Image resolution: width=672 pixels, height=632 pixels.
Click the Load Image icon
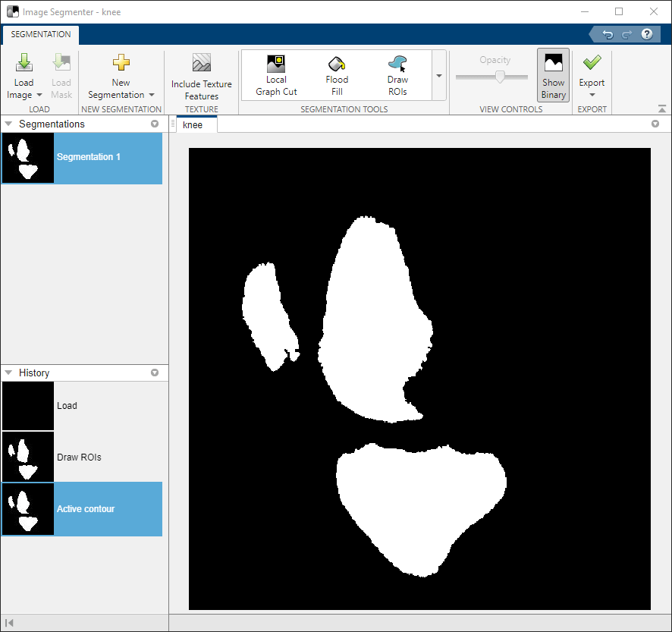coord(24,64)
